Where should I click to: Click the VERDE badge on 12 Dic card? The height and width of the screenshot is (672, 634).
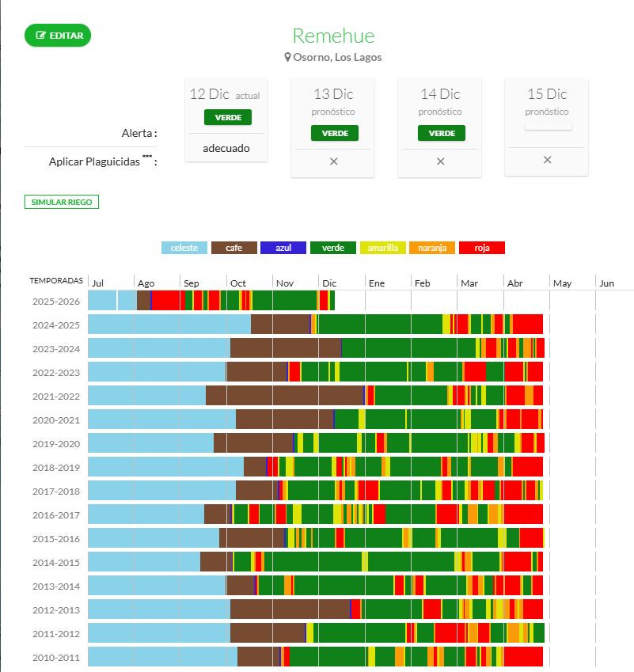point(228,117)
